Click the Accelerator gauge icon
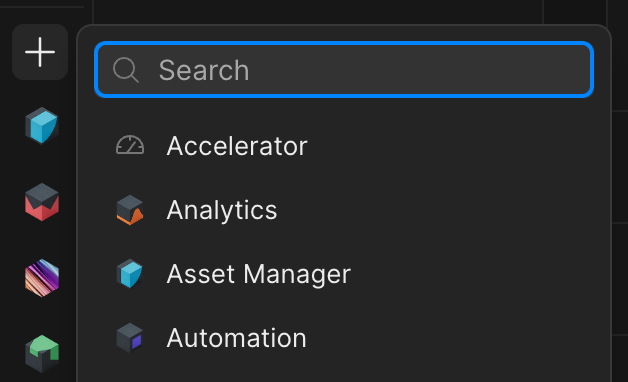 130,145
